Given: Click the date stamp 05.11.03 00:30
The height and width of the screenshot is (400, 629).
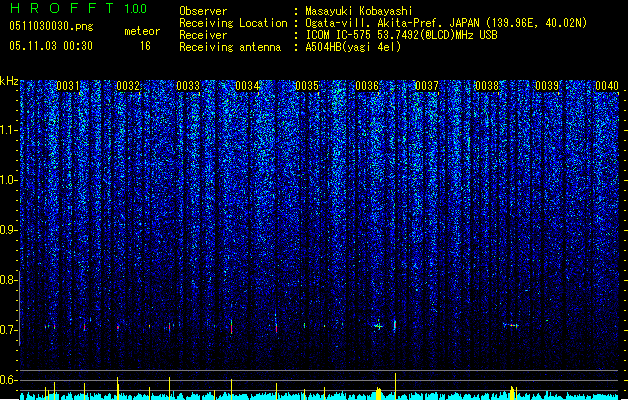Looking at the screenshot, I should (51, 46).
